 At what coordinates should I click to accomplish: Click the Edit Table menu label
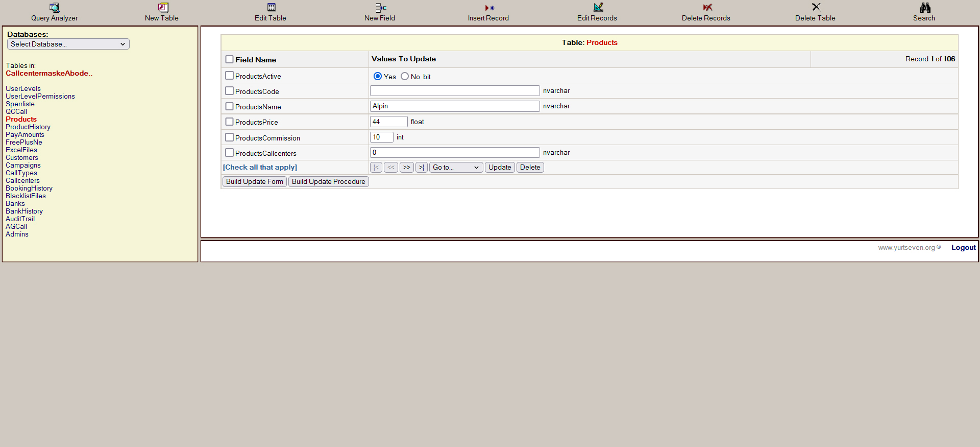pyautogui.click(x=271, y=18)
